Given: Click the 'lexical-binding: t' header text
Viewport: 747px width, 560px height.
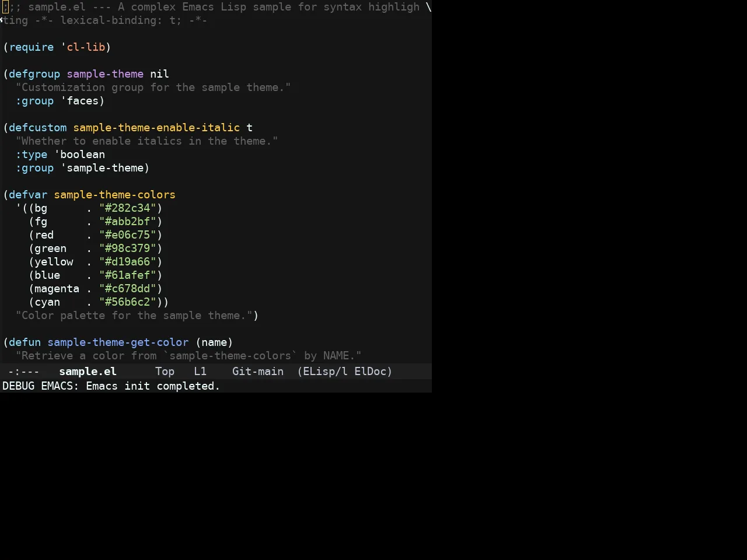Looking at the screenshot, I should pyautogui.click(x=117, y=20).
